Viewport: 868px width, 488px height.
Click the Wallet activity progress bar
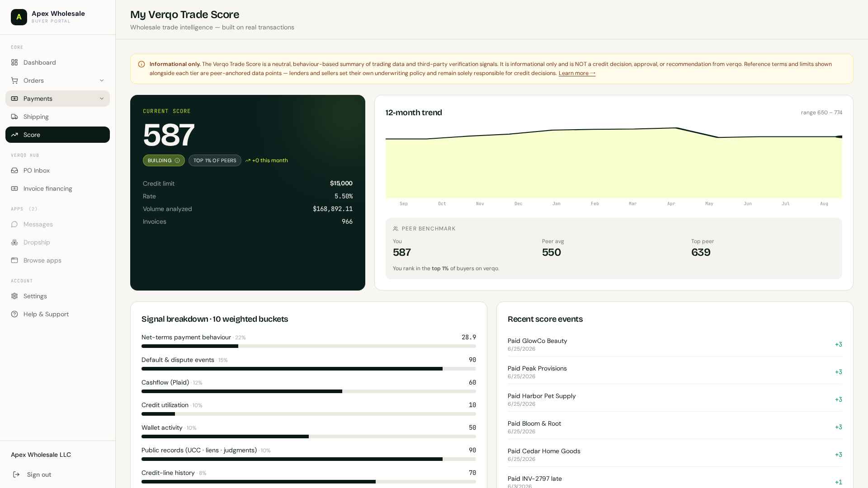coord(308,436)
